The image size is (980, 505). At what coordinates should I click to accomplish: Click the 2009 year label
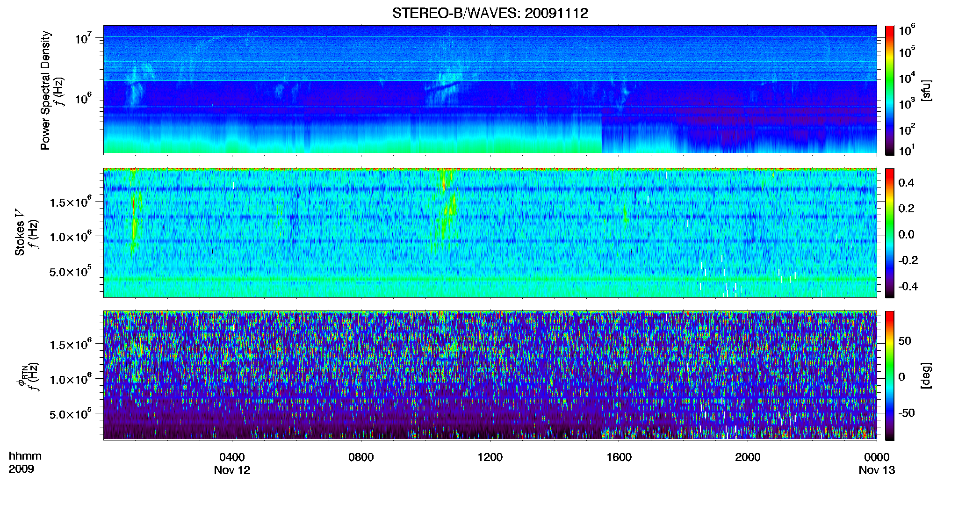[x=21, y=469]
